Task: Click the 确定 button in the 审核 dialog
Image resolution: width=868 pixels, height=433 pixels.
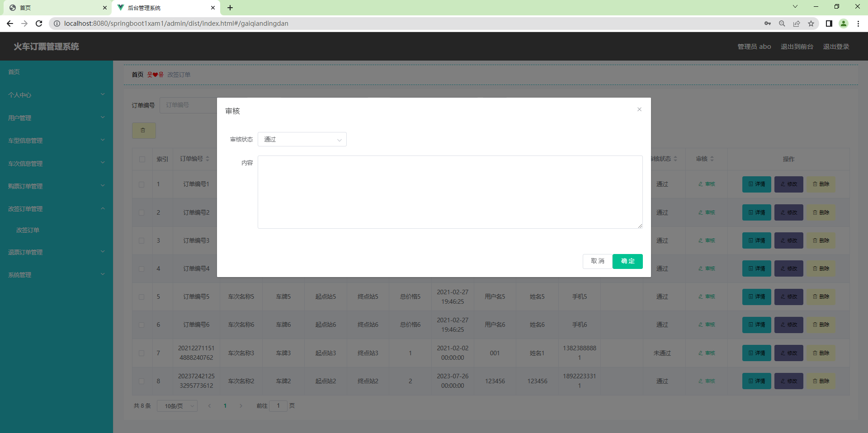Action: pyautogui.click(x=627, y=261)
